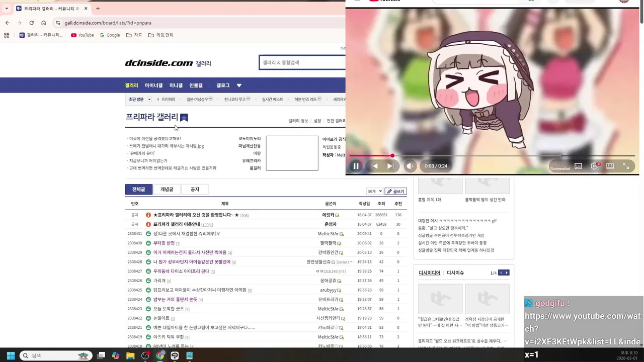Open post 부타킹 반전
The width and height of the screenshot is (644, 362).
164,243
